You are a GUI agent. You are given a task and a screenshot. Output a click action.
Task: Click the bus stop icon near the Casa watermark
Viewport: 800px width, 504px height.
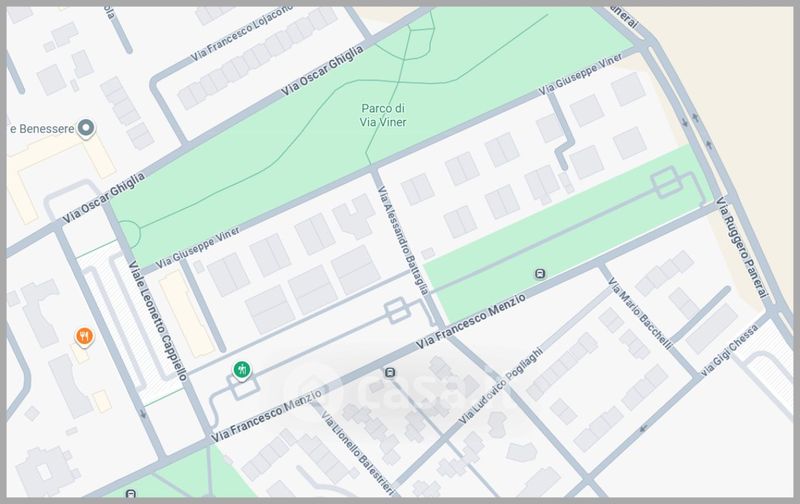click(389, 374)
